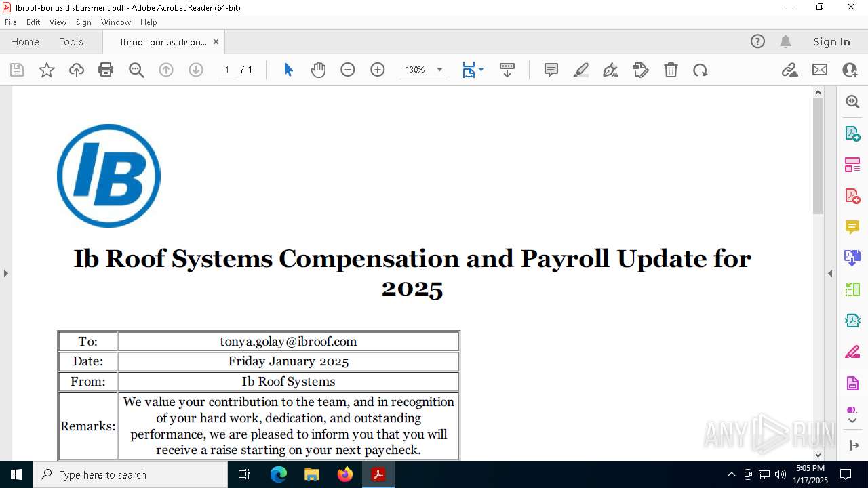This screenshot has height=488, width=868.
Task: Open the volume speaker tray icon
Action: point(781,474)
